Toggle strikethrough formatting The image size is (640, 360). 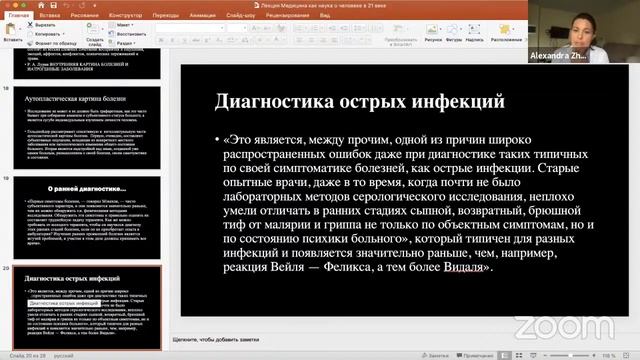(196, 40)
